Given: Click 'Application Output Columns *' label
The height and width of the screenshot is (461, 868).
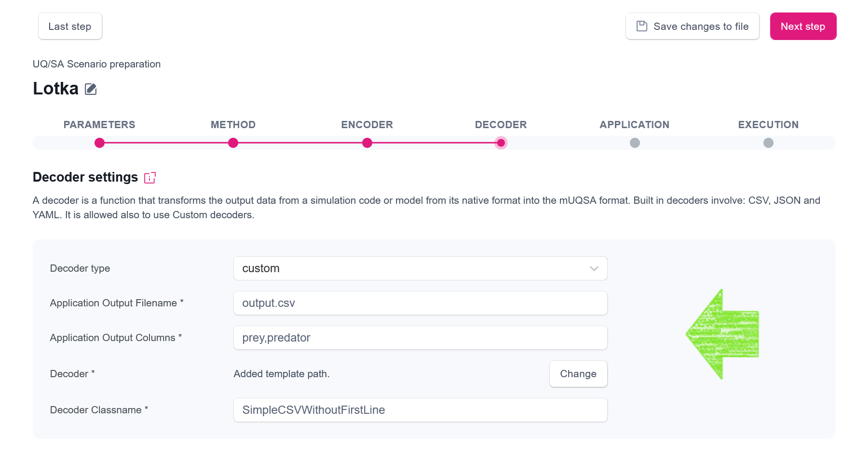Looking at the screenshot, I should point(116,338).
